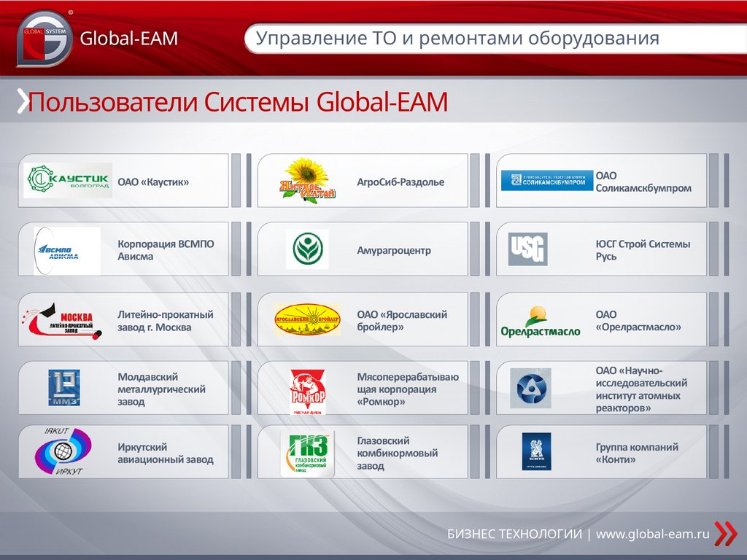Click the ВСМПО Ависма logo
The image size is (747, 560).
pyautogui.click(x=66, y=251)
